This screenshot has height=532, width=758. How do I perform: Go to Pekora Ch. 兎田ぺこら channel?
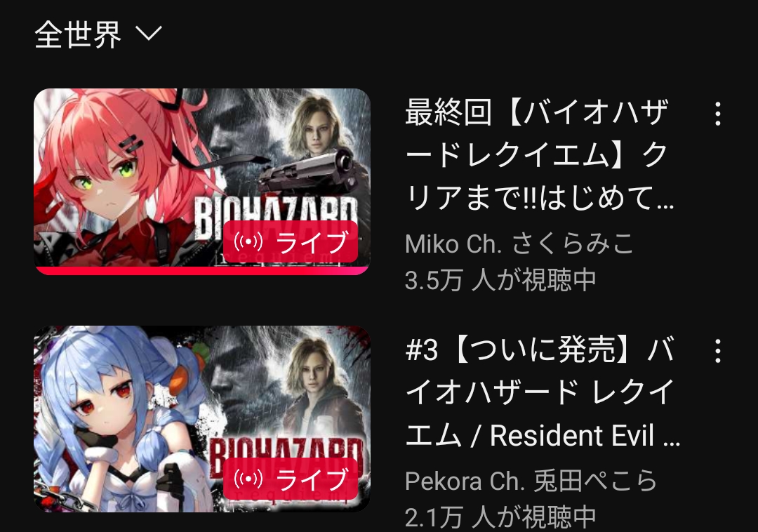point(531,481)
